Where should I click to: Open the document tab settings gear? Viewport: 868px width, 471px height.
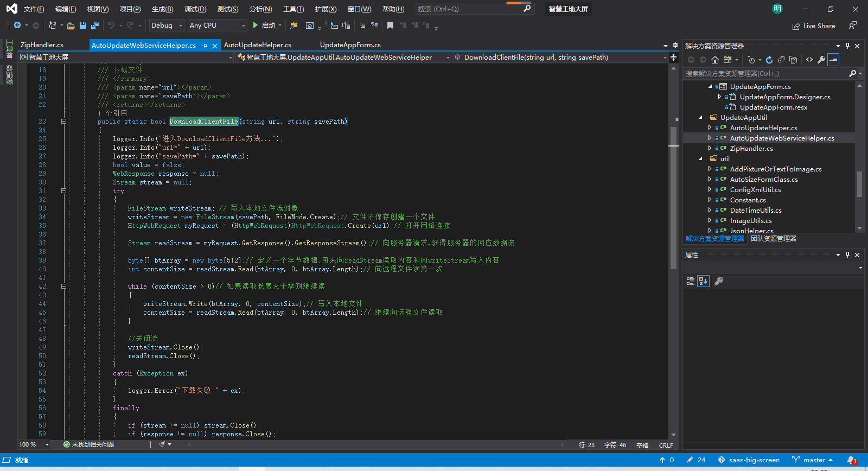[675, 46]
